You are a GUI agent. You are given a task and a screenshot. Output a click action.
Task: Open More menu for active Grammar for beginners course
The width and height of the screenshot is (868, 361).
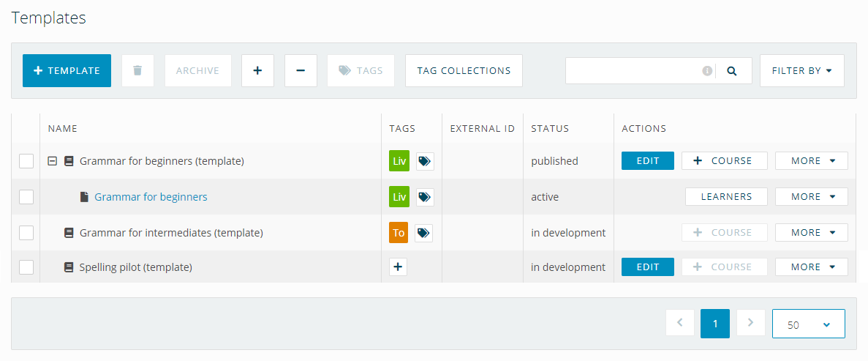pos(812,196)
